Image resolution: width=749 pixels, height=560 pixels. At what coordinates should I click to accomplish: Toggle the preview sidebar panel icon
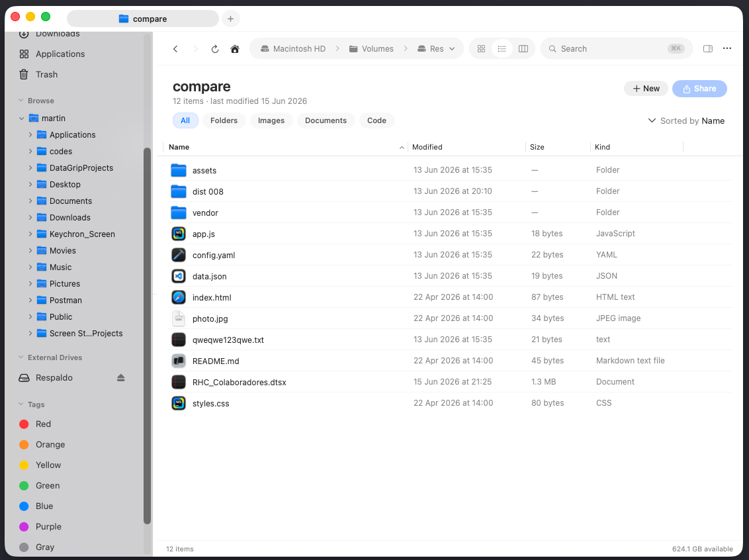click(x=708, y=49)
